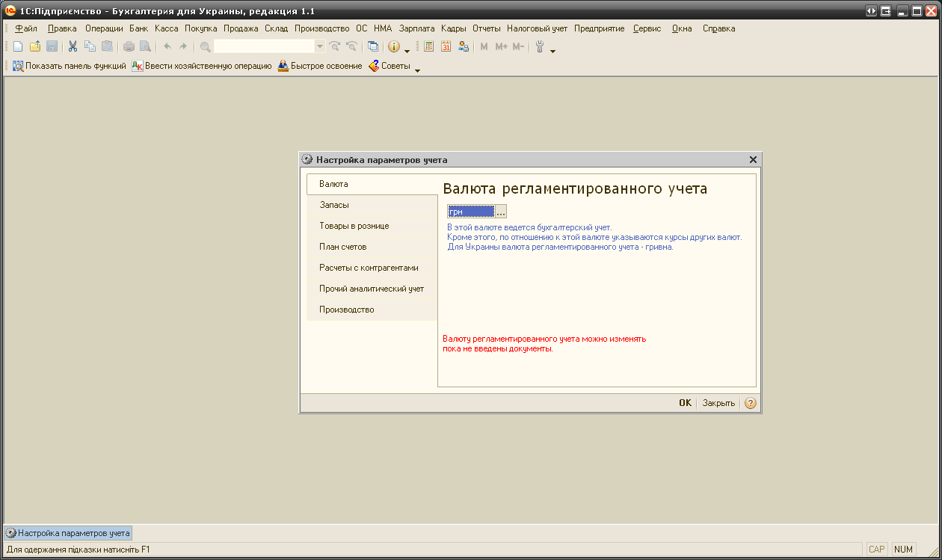Click the round help question icon in dialog
Image resolution: width=942 pixels, height=560 pixels.
coord(751,403)
